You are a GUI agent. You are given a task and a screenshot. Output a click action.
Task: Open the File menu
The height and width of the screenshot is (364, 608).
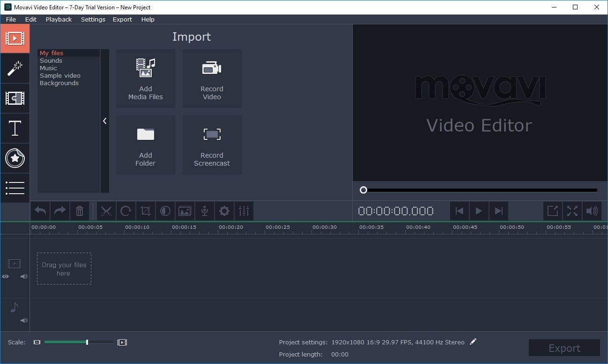click(11, 19)
